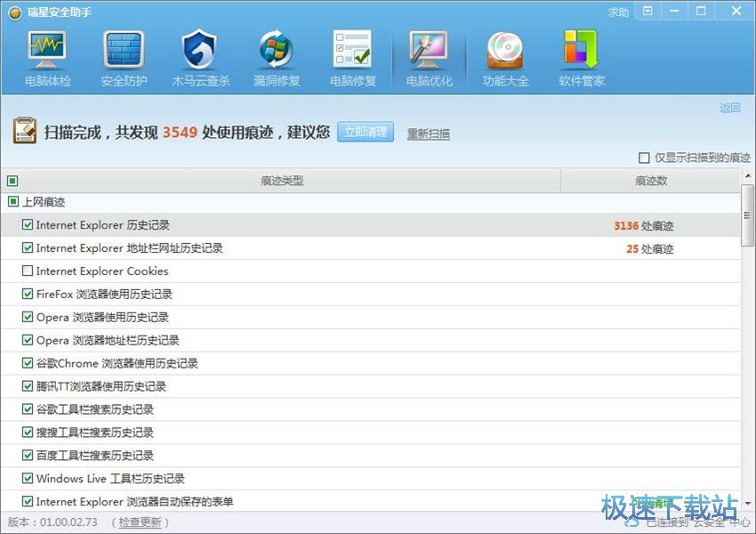Open the title bar dropdown menu icon
The height and width of the screenshot is (534, 756).
point(648,11)
